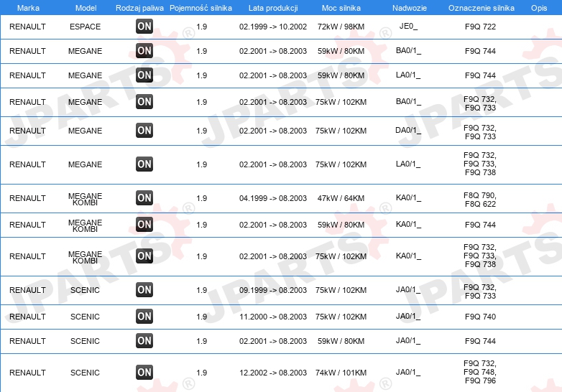
Task: Click the ON icon for MEGANE 75kW LA0/1_
Action: tap(144, 164)
